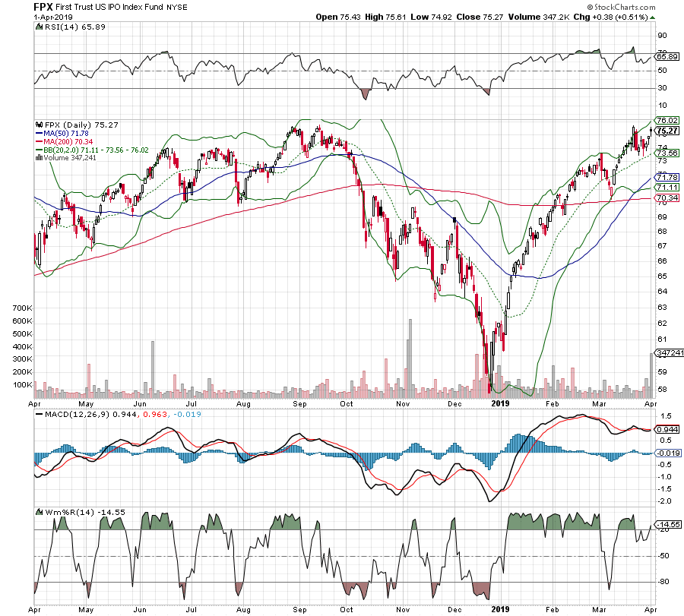This screenshot has width=684, height=616.
Task: Click the 65.89 RSI value tag on right axis
Action: point(667,57)
